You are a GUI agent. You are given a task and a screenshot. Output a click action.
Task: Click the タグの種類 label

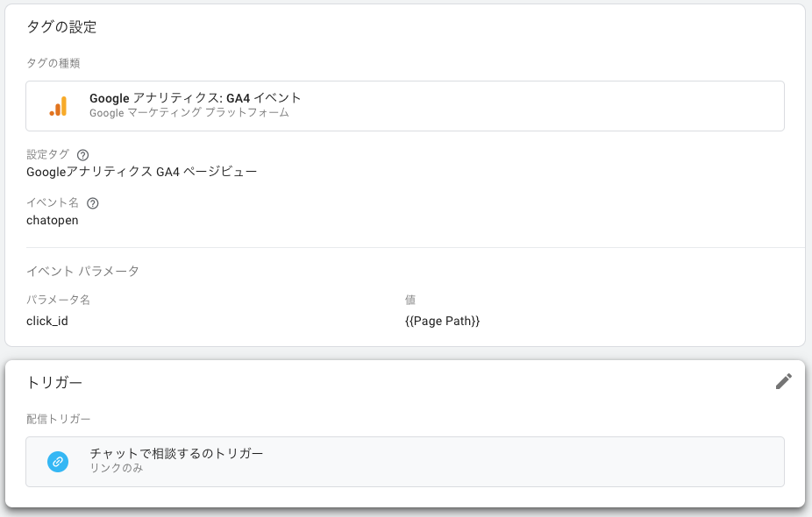pos(53,63)
